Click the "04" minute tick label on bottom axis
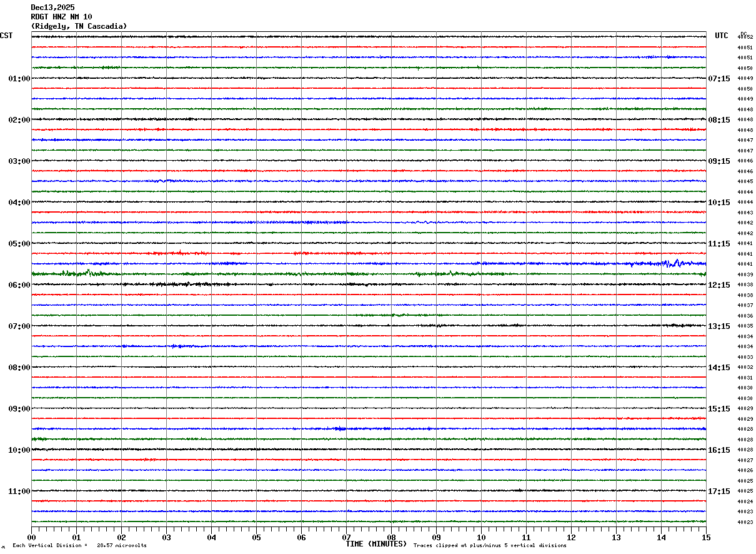This screenshot has height=554, width=756. click(x=211, y=537)
